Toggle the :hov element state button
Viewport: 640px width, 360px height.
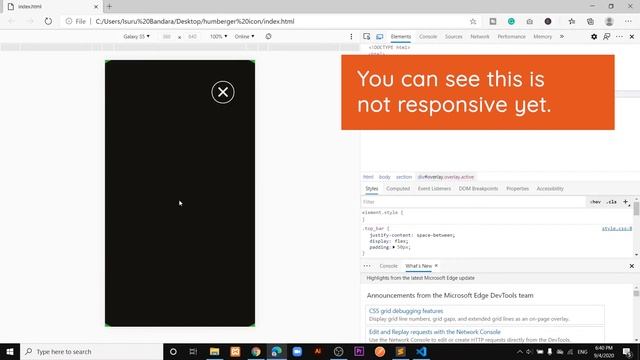tap(596, 202)
